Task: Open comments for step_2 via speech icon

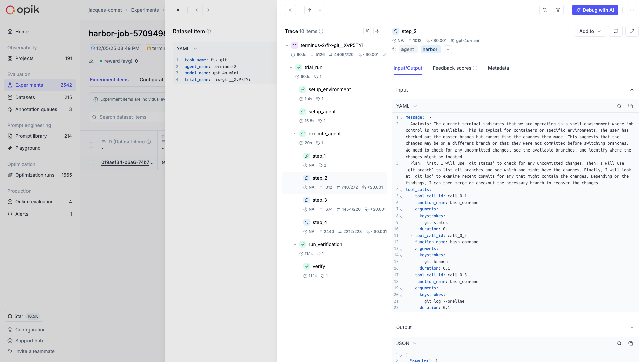Action: coord(616,31)
